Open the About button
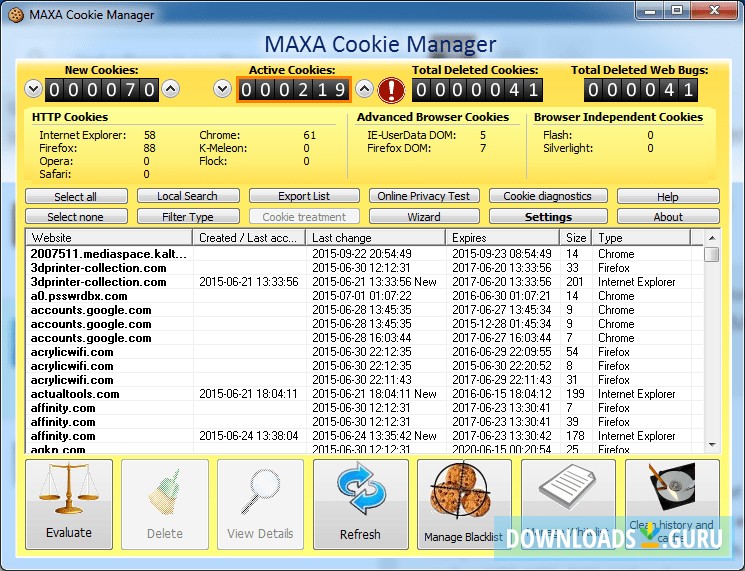745x571 pixels. click(668, 217)
